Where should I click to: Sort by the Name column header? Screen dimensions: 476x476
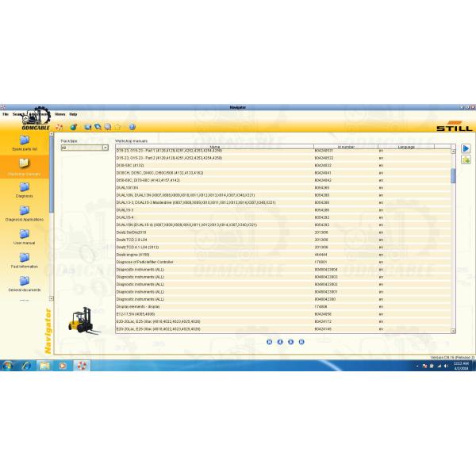pyautogui.click(x=214, y=146)
